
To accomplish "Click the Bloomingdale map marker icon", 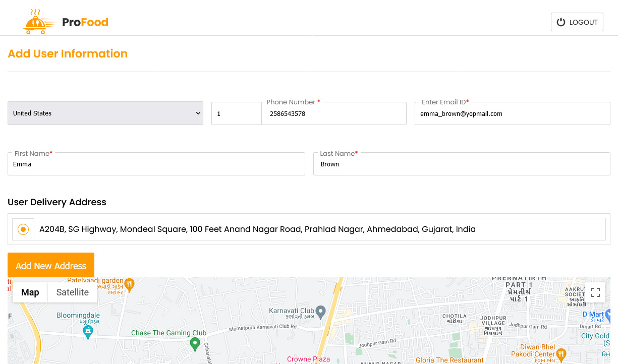I will [x=88, y=331].
